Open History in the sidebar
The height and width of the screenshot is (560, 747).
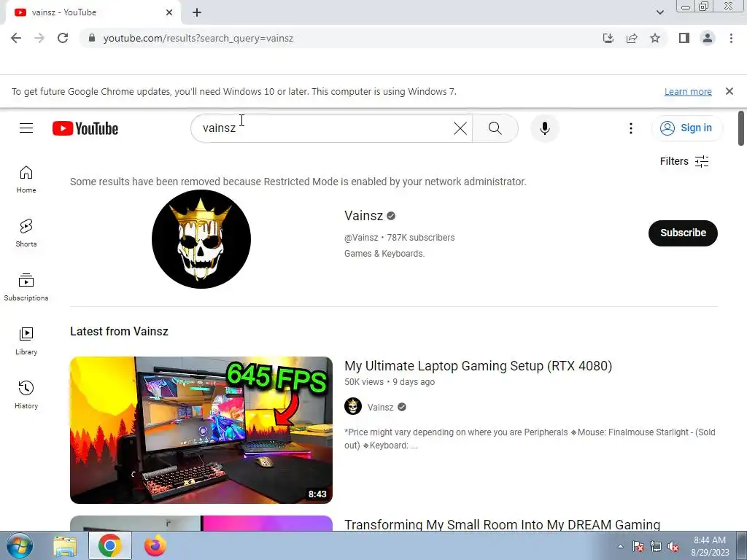click(x=26, y=395)
